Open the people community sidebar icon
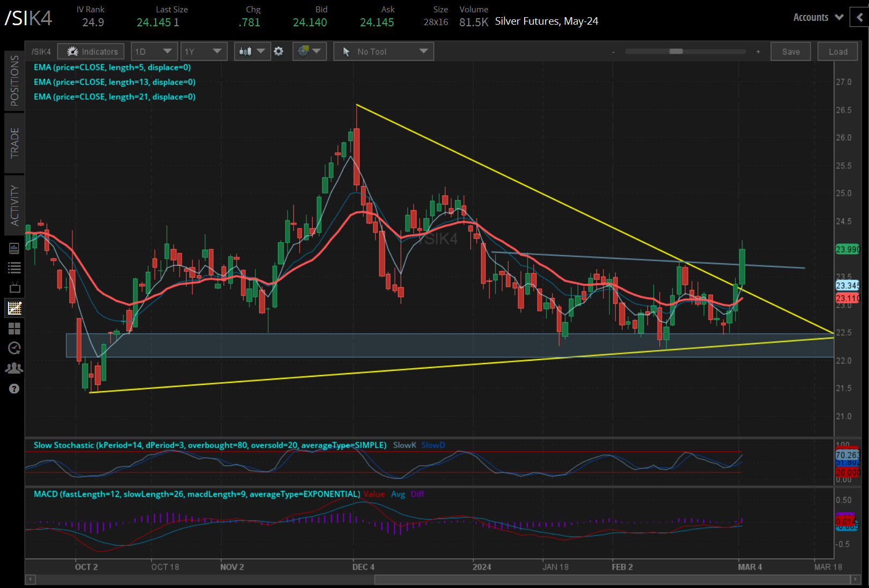Viewport: 869px width, 588px height. [x=14, y=368]
